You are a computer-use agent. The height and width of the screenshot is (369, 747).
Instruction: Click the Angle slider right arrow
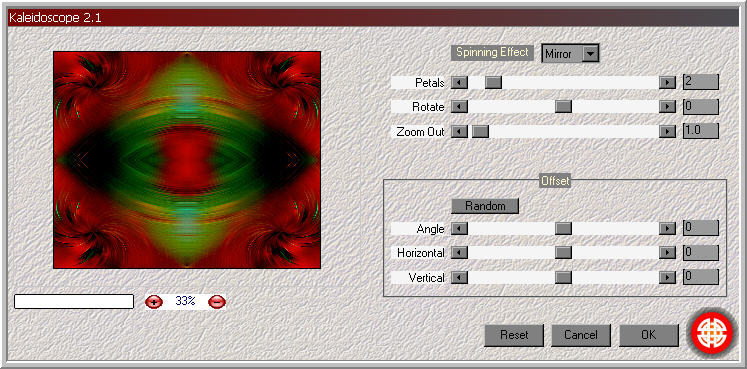(667, 229)
